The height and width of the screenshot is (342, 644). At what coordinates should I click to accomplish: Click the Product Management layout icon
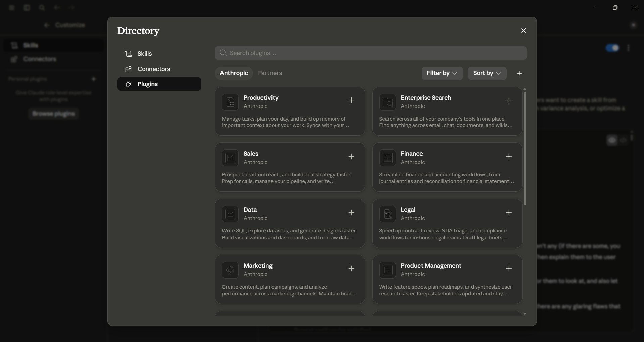[x=388, y=270]
